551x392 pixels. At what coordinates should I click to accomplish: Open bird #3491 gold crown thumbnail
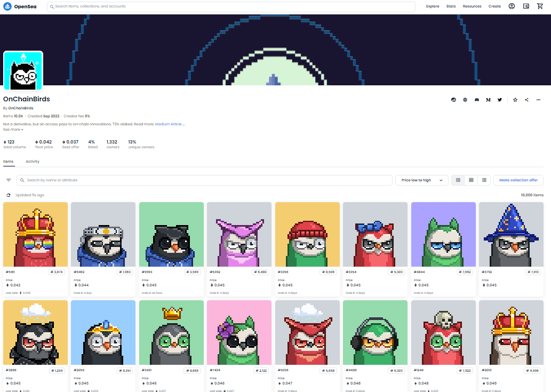pyautogui.click(x=171, y=333)
